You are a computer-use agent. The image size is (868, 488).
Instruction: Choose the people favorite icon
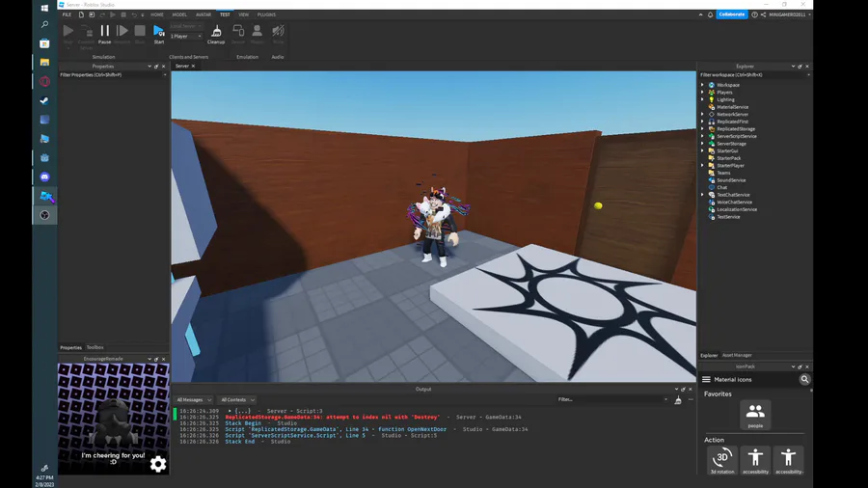click(755, 415)
